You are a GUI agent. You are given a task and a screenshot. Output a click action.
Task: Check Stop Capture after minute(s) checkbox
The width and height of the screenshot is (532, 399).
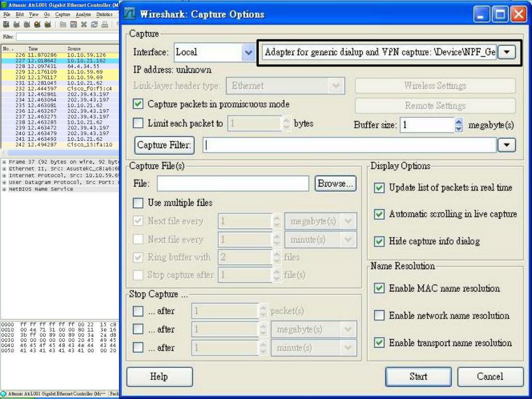[138, 348]
